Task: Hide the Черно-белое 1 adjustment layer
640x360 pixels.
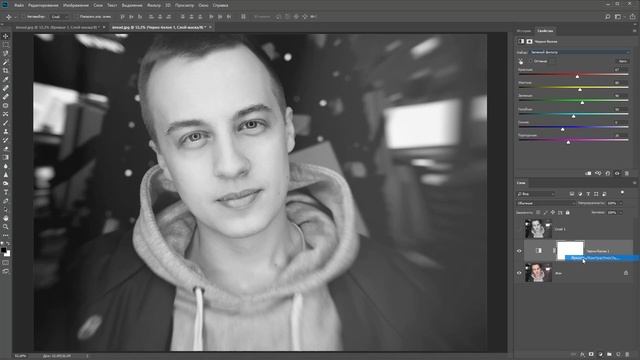Action: (519, 251)
